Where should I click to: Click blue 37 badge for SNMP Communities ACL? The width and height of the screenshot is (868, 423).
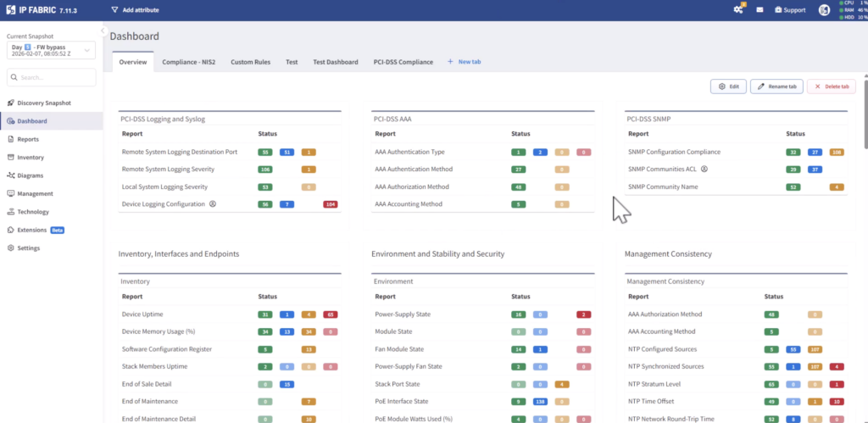coord(815,170)
